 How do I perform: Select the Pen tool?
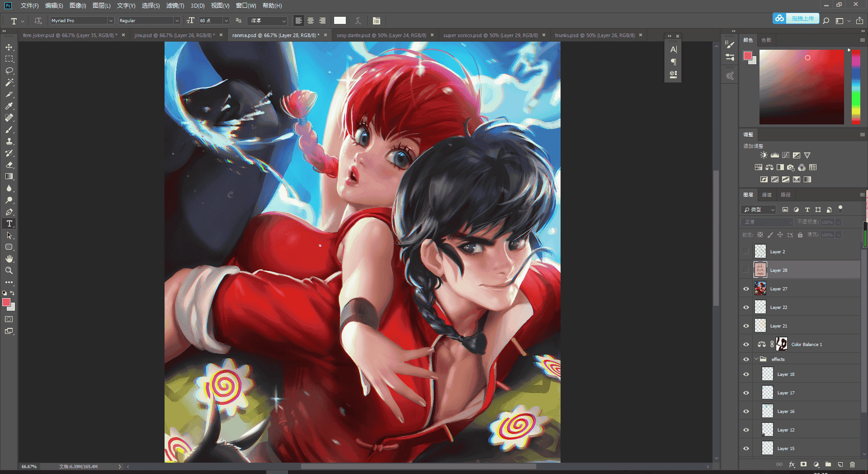pyautogui.click(x=9, y=212)
